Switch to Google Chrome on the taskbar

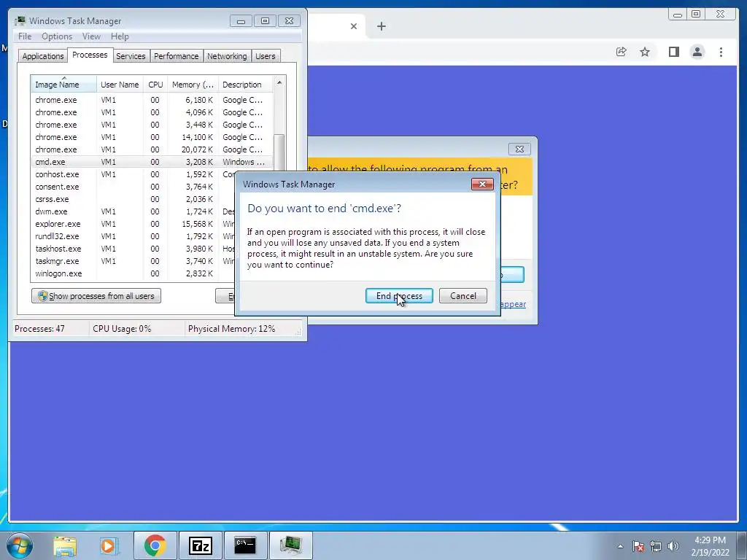(155, 545)
